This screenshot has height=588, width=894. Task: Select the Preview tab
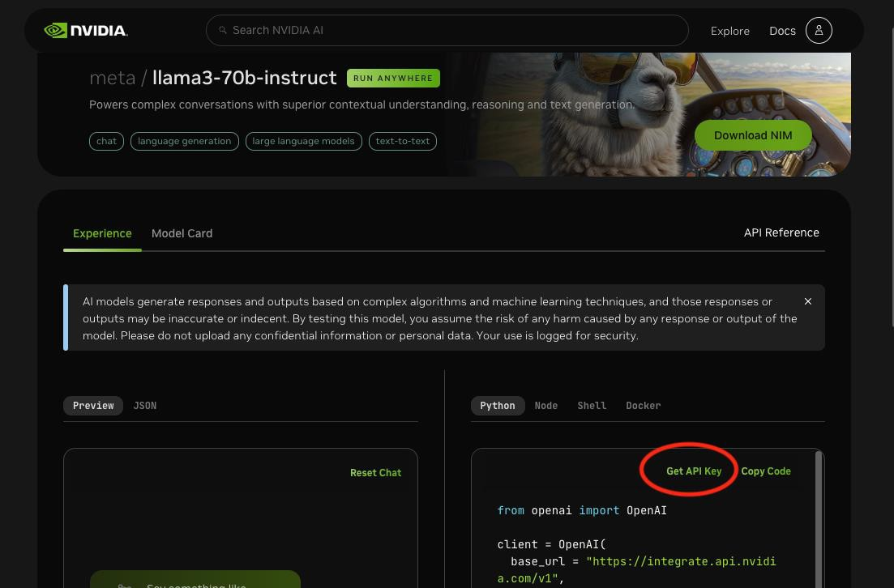[x=93, y=406]
